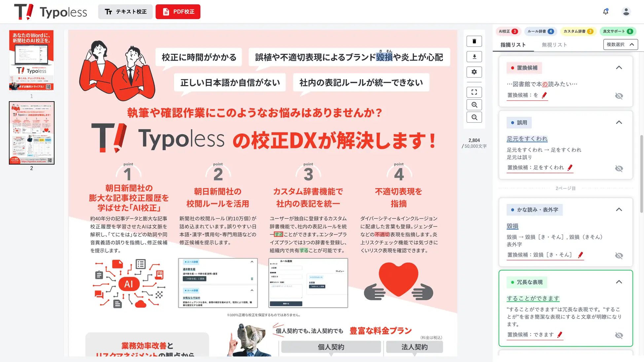Apply できます replacement pen icon
644x362 pixels.
(x=559, y=335)
